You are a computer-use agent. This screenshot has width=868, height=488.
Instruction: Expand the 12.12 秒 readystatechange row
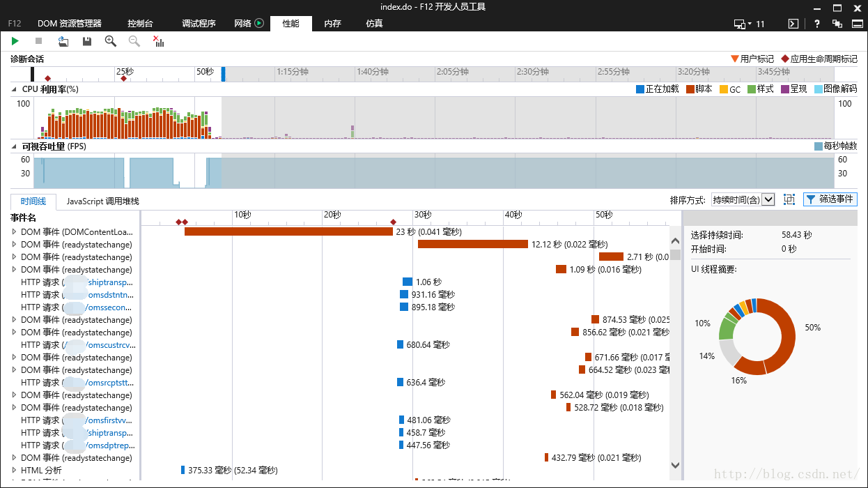(x=14, y=245)
